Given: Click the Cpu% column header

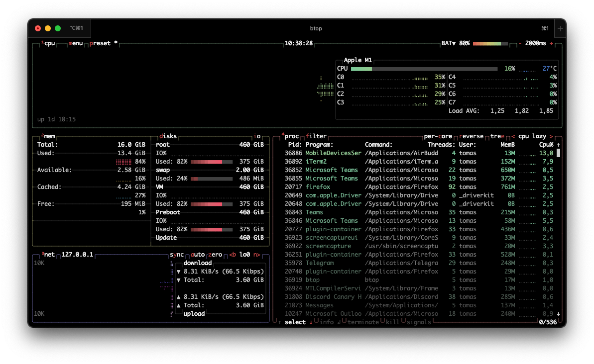Looking at the screenshot, I should coord(546,145).
